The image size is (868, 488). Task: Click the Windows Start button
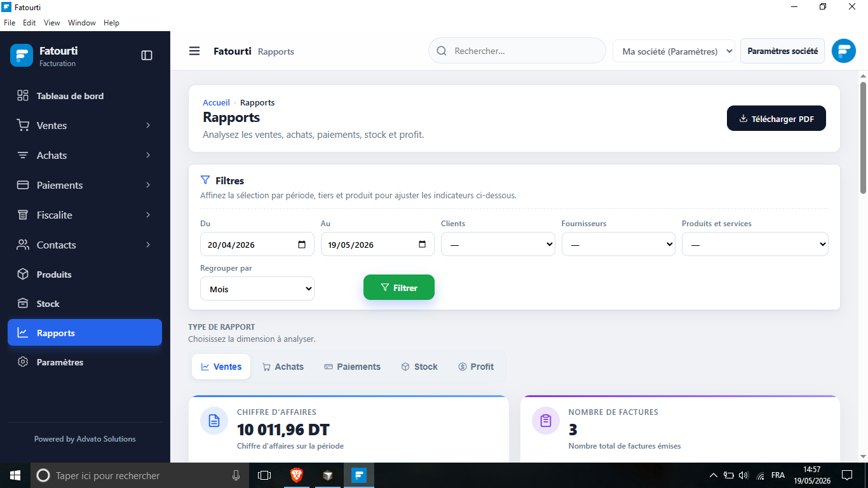tap(15, 475)
